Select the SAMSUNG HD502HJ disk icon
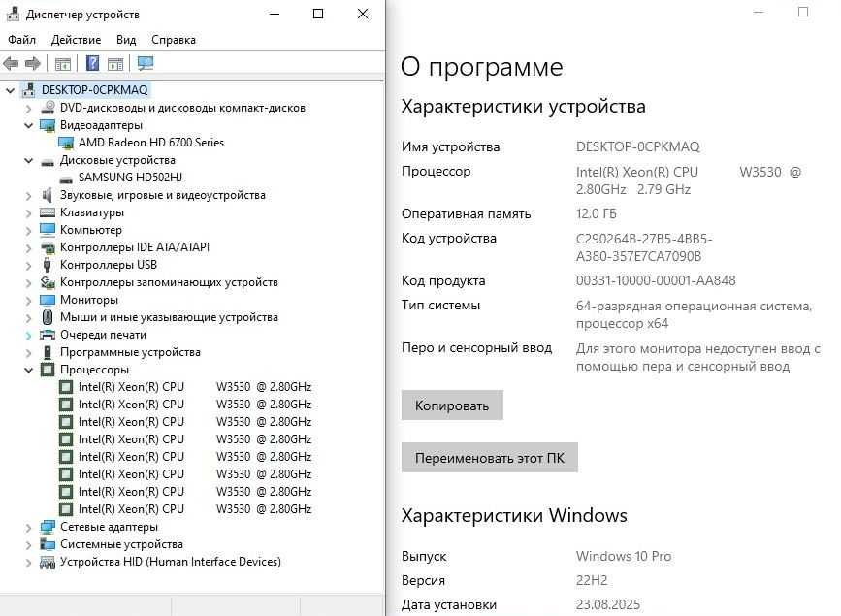Screen dimensions: 841x616 65,178
